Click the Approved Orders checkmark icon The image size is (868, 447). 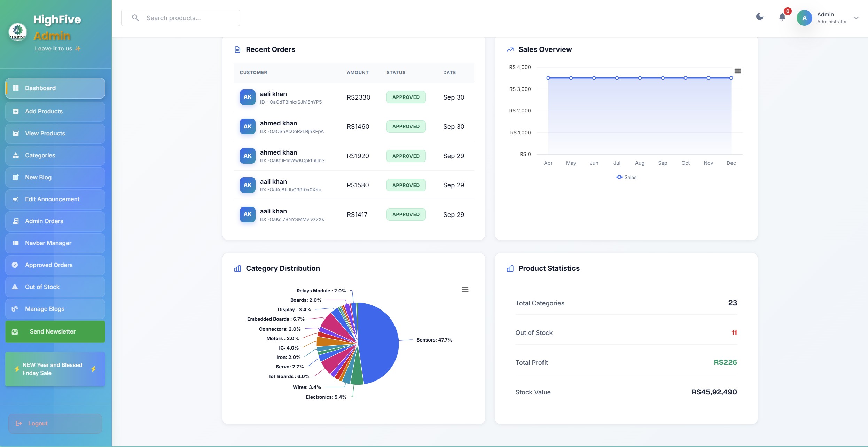pos(15,265)
